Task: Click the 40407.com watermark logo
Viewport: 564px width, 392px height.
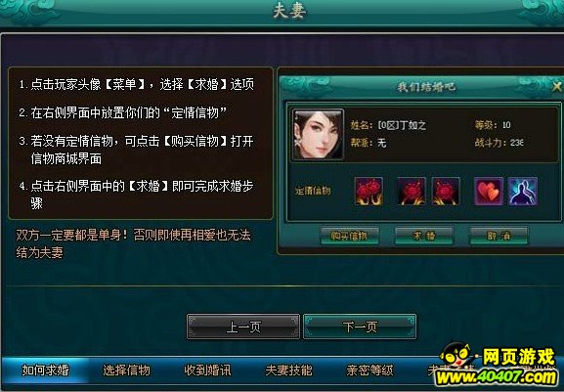Action: (497, 365)
